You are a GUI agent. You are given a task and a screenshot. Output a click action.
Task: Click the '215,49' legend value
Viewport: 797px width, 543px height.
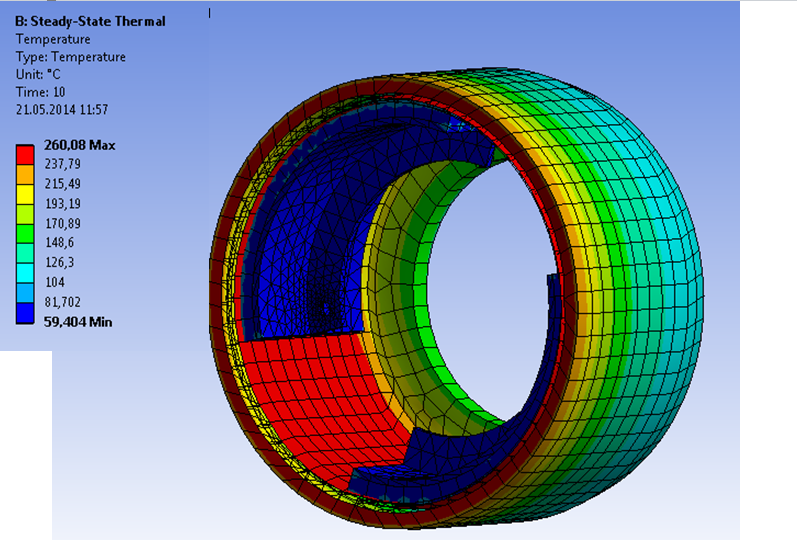[x=63, y=184]
